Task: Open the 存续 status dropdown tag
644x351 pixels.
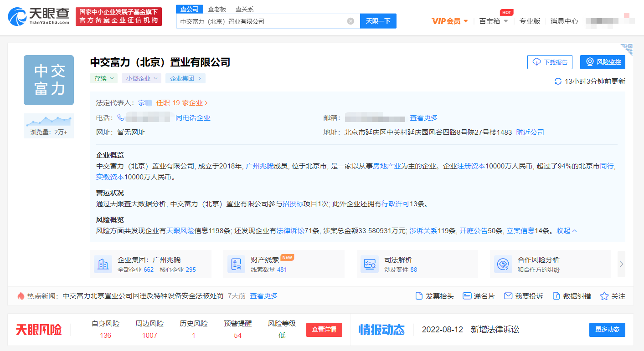Action: coord(103,78)
